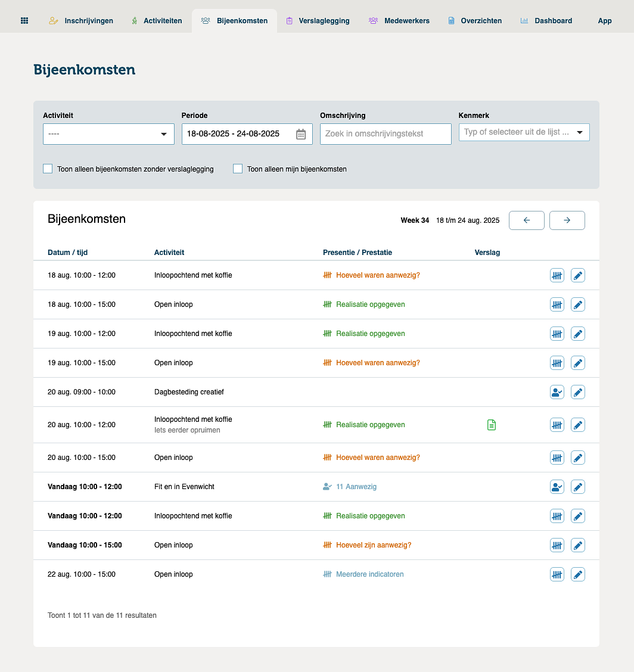Image resolution: width=634 pixels, height=672 pixels.
Task: Edit 19 aug. Inloopochtend met koffie row
Action: pyautogui.click(x=578, y=334)
